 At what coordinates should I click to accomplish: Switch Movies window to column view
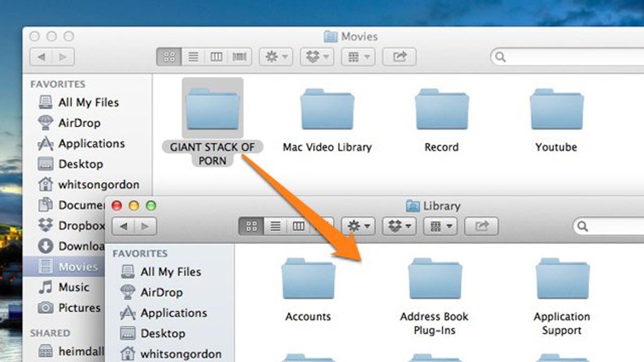pyautogui.click(x=216, y=57)
